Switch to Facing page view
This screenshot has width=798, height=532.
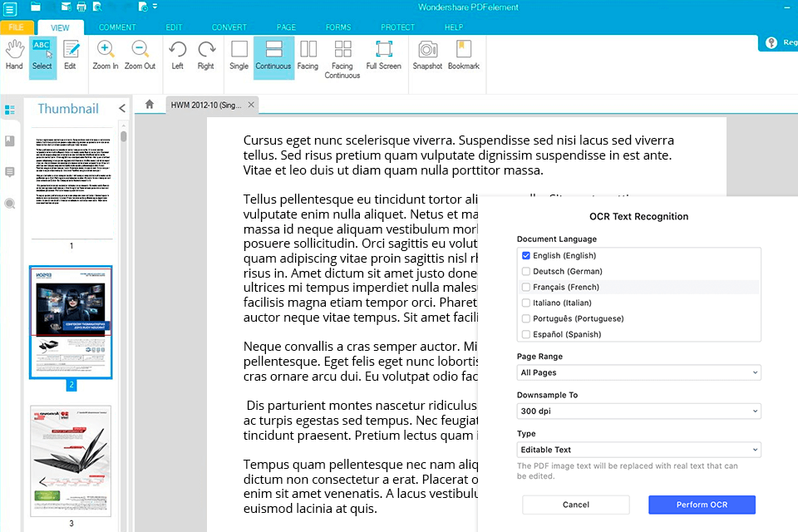click(308, 55)
